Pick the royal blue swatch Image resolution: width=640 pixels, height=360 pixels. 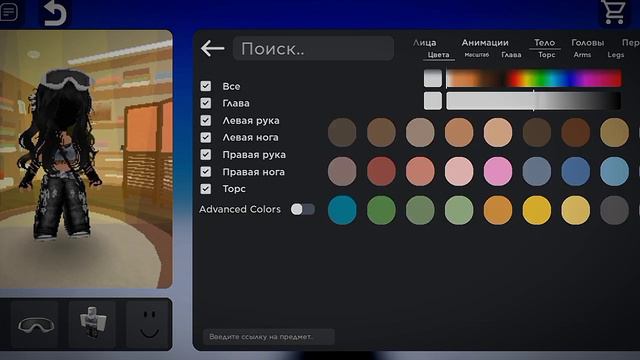(x=576, y=171)
